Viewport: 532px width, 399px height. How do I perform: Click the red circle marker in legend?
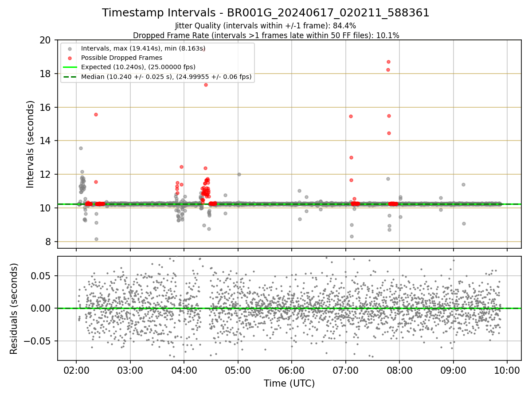pos(70,58)
